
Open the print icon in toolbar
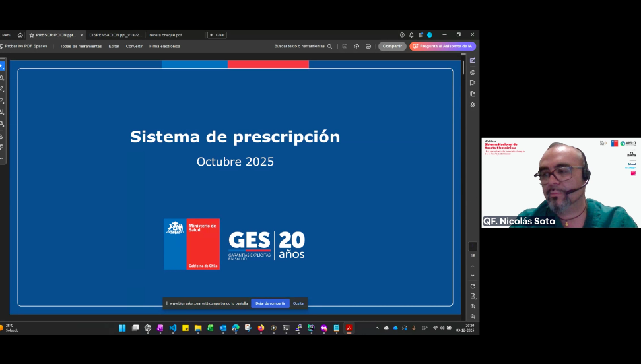[x=368, y=46]
